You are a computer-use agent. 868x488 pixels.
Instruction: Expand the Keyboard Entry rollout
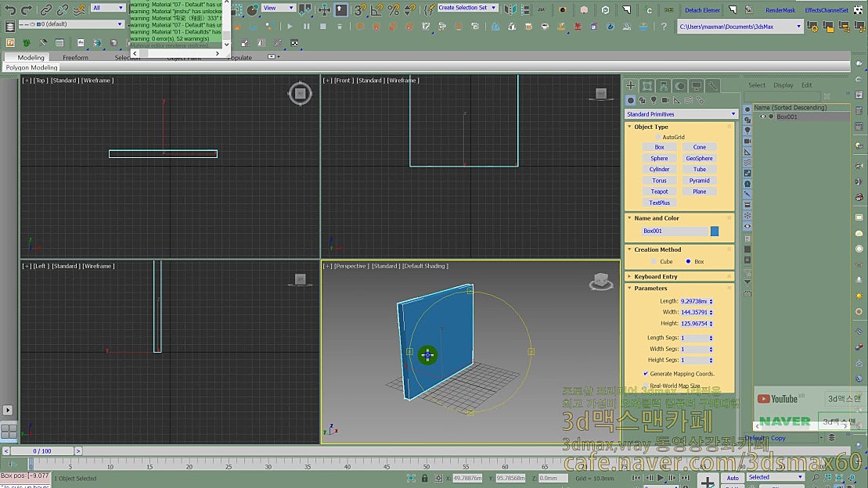coord(656,277)
